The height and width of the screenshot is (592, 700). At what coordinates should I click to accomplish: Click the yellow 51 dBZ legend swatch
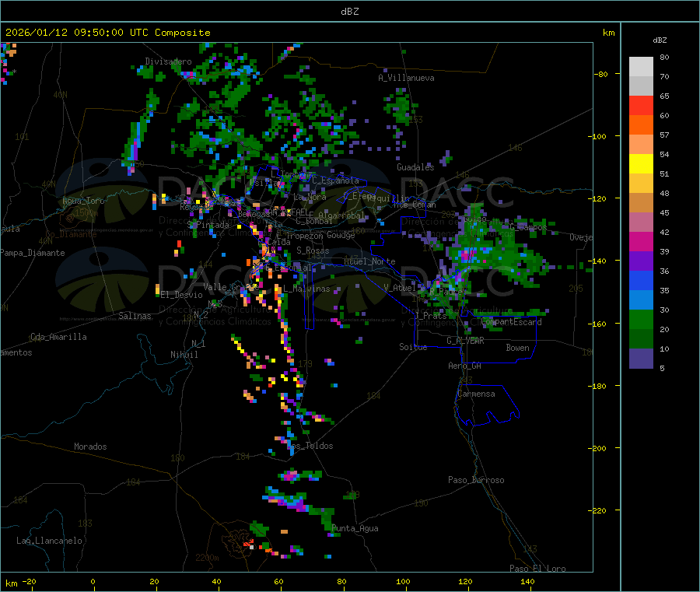(x=641, y=164)
